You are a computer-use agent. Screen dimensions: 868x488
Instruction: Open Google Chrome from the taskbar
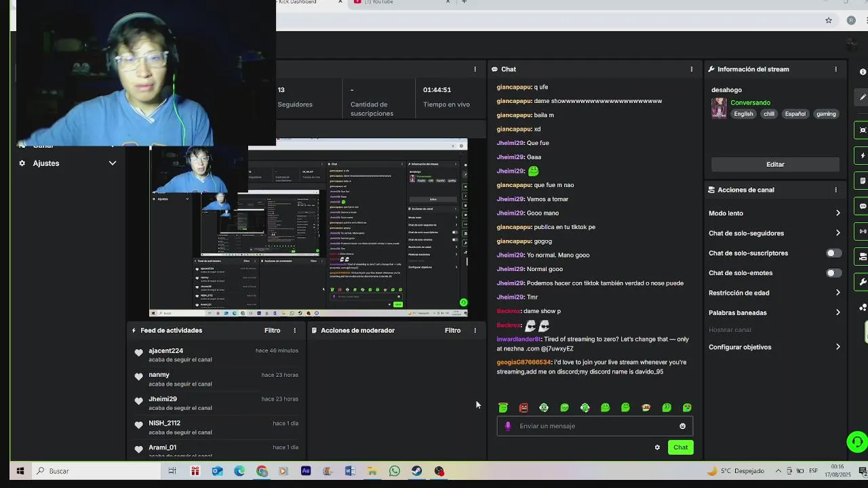(262, 471)
